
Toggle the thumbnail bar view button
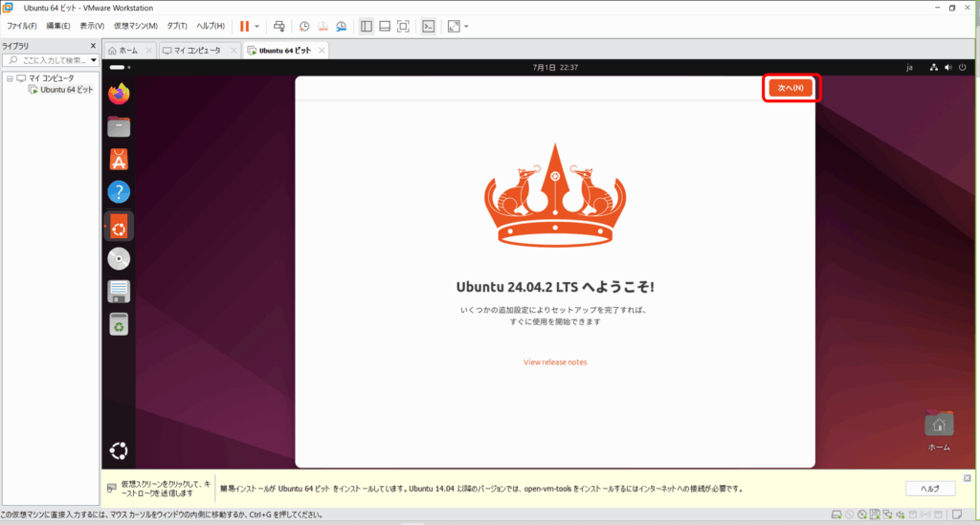pos(385,26)
